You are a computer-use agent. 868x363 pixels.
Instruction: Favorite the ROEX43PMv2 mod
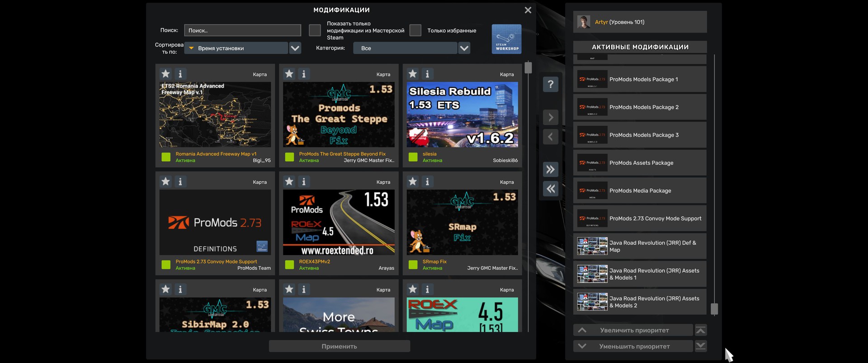pyautogui.click(x=289, y=181)
